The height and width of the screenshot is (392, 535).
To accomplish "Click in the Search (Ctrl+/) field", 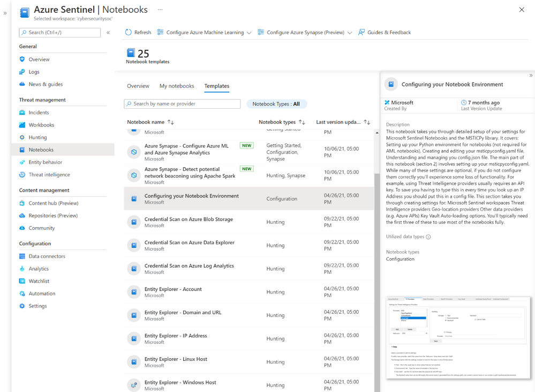I will pyautogui.click(x=59, y=33).
